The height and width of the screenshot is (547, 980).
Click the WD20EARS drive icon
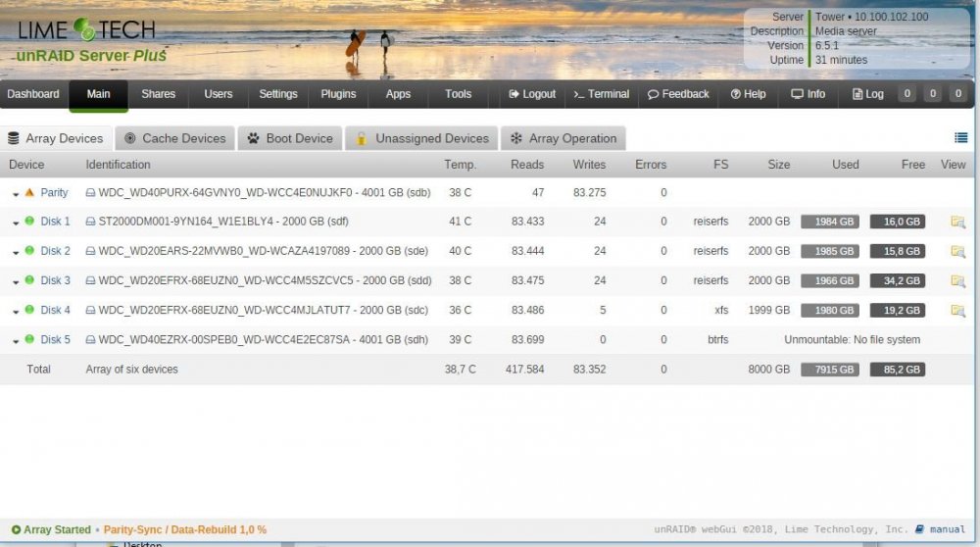[90, 251]
